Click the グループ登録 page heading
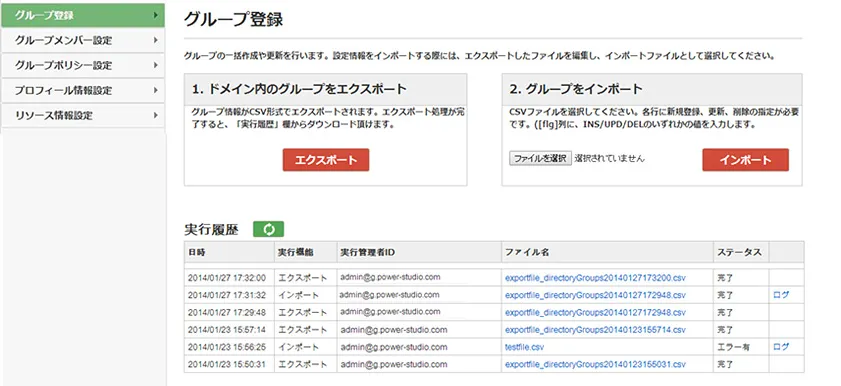Viewport: 841px width, 386px height. click(x=233, y=19)
